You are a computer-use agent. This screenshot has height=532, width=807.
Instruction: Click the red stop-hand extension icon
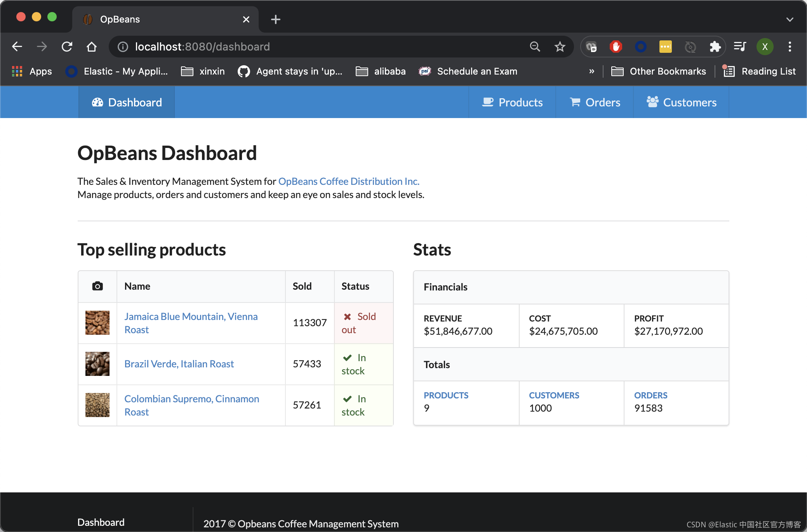(616, 47)
